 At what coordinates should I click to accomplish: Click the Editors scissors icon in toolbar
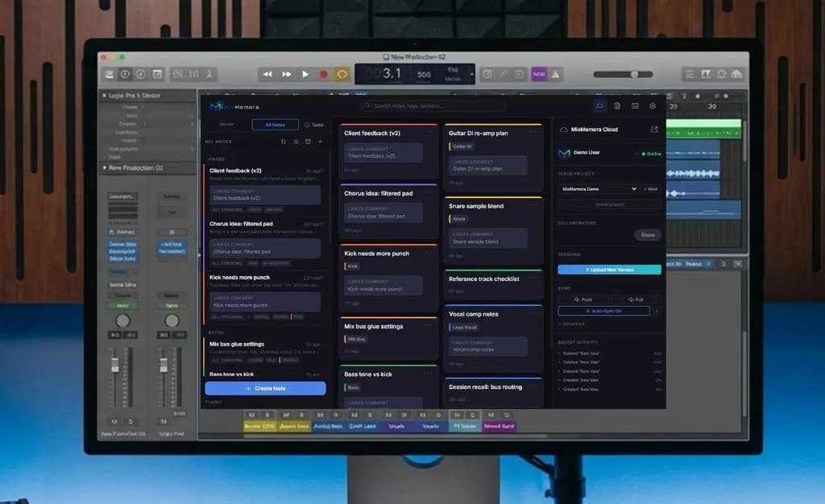209,74
